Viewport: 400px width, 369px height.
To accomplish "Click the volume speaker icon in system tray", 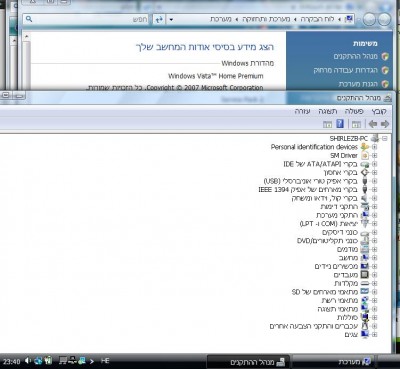I will point(28,361).
